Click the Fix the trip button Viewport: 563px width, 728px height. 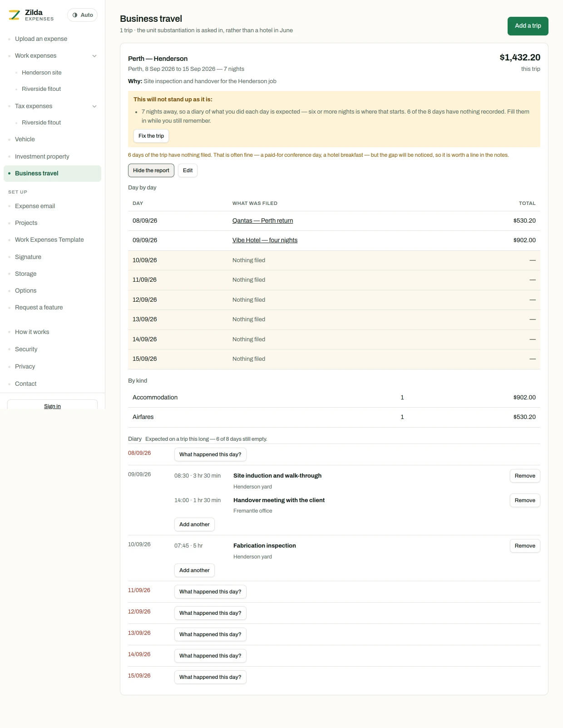click(151, 136)
